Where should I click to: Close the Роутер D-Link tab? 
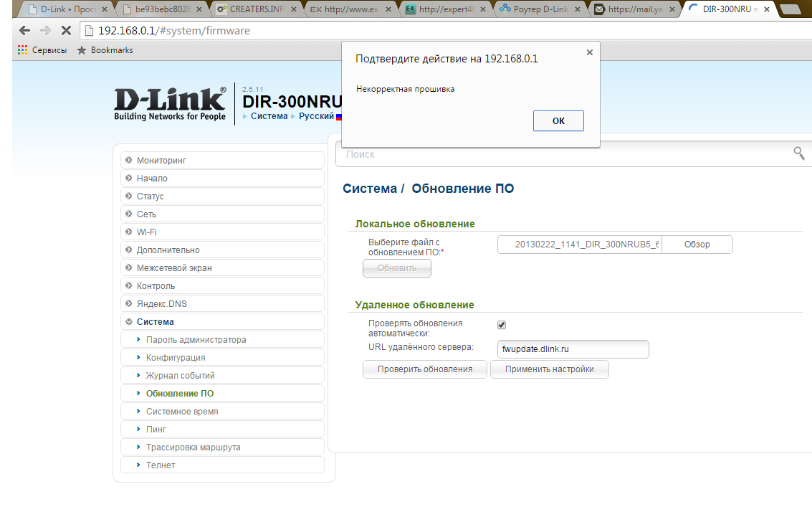pos(578,9)
